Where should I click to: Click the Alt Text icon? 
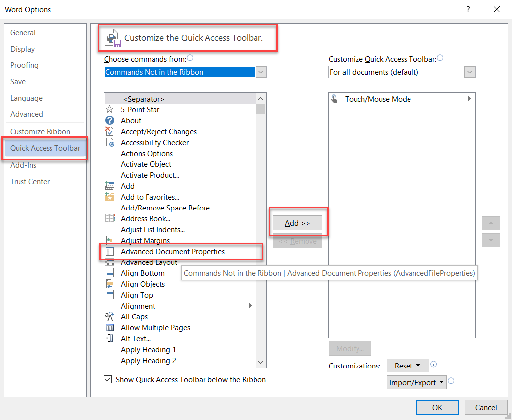pos(110,338)
